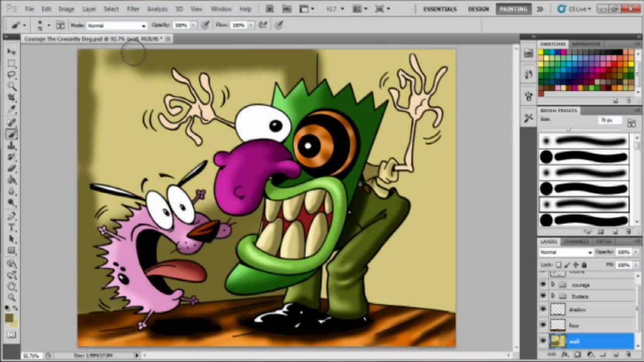
Task: Select the Rectangular Marquee tool
Action: pyautogui.click(x=12, y=63)
